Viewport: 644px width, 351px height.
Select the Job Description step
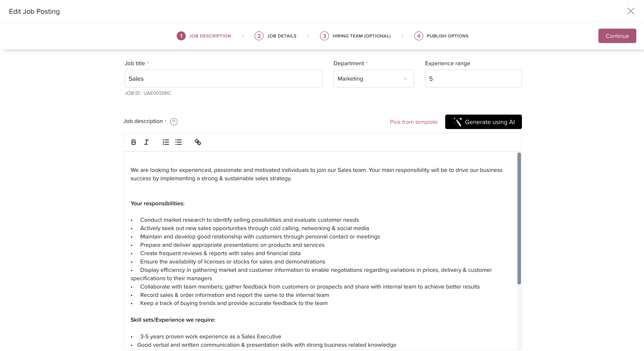210,36
